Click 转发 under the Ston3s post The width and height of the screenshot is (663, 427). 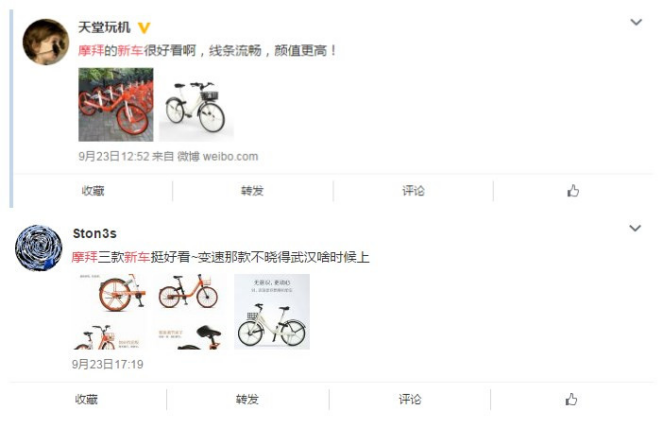[247, 400]
